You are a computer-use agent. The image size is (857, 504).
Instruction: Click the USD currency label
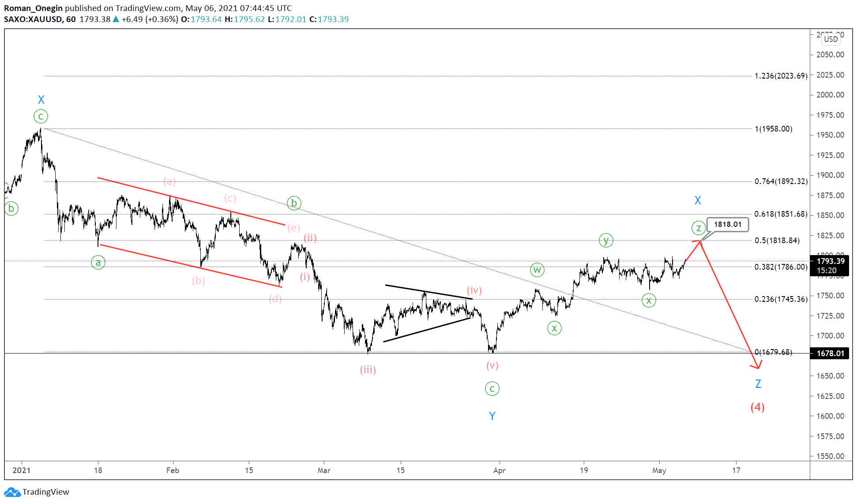[x=831, y=39]
